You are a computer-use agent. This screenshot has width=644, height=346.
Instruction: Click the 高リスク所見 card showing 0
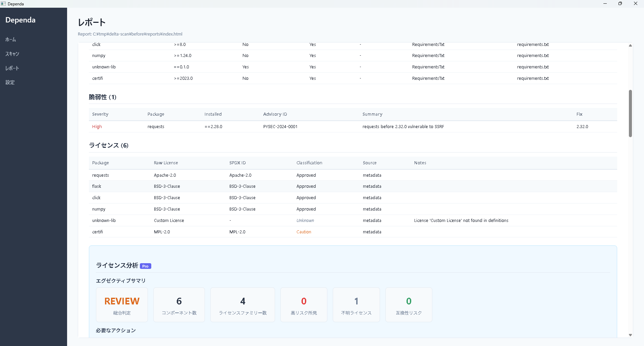click(304, 305)
